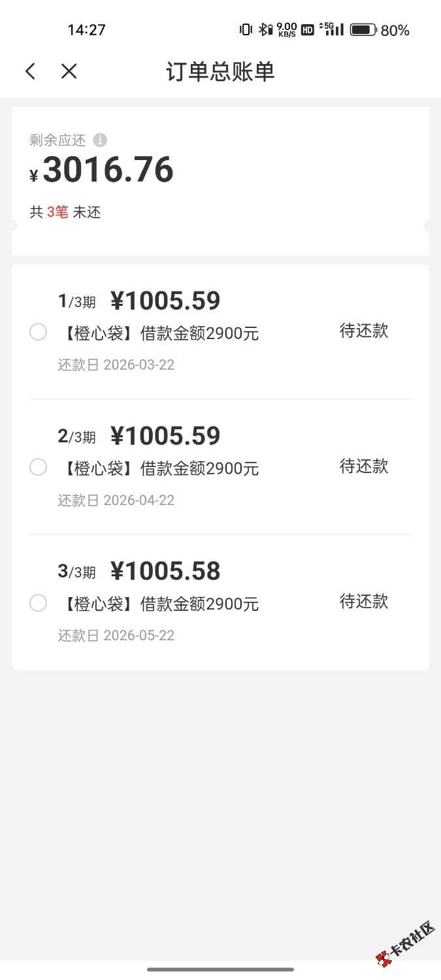Screen dimensions: 441x980
Task: Tap the ¥3016.76 remaining balance amount
Action: click(x=108, y=170)
